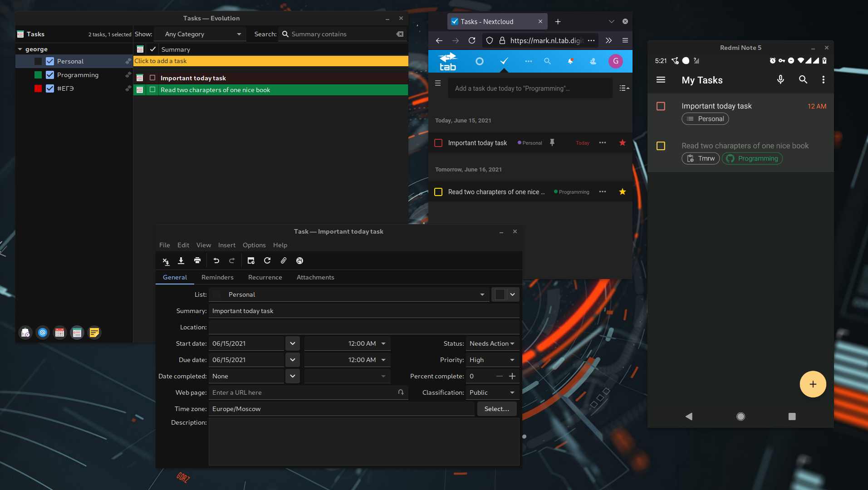The height and width of the screenshot is (490, 868).
Task: Open Nextcloud search with the magnifier icon
Action: 547,61
